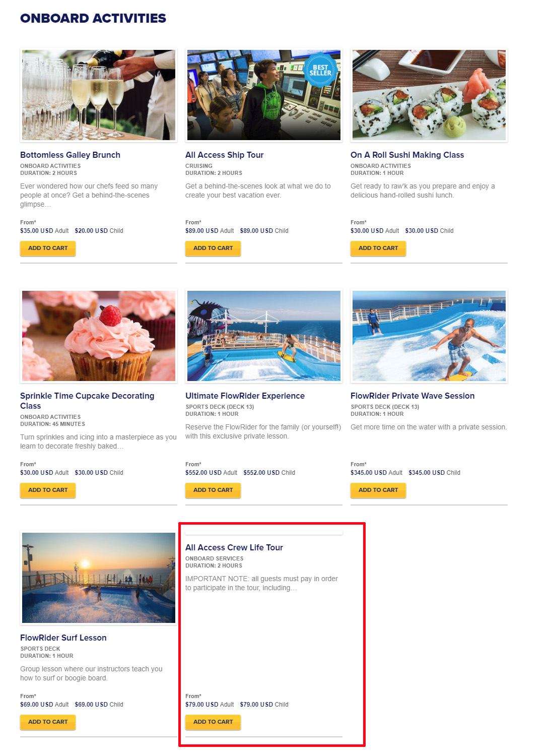Open the Bottomless Galley Brunch title link
Image resolution: width=552 pixels, height=756 pixels.
coord(70,155)
